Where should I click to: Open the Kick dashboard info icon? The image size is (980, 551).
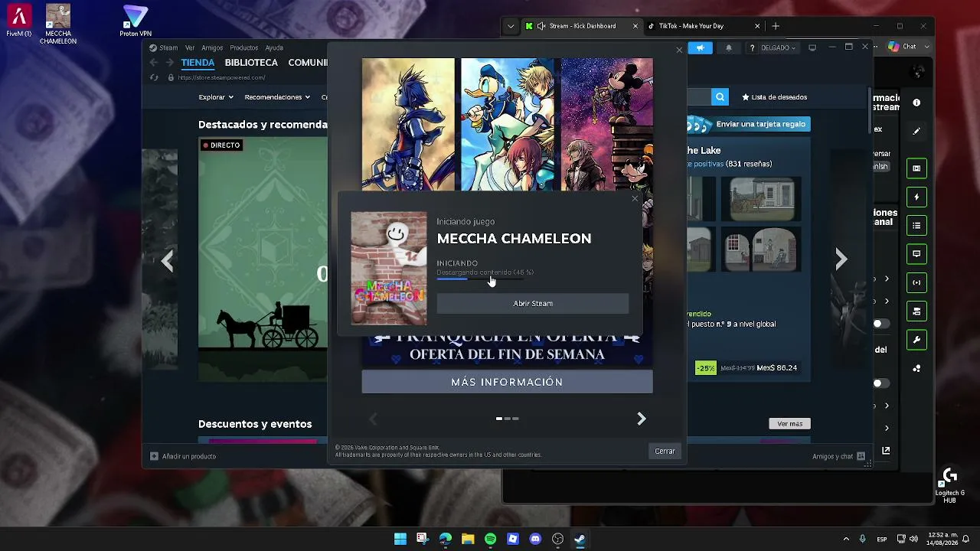916,103
